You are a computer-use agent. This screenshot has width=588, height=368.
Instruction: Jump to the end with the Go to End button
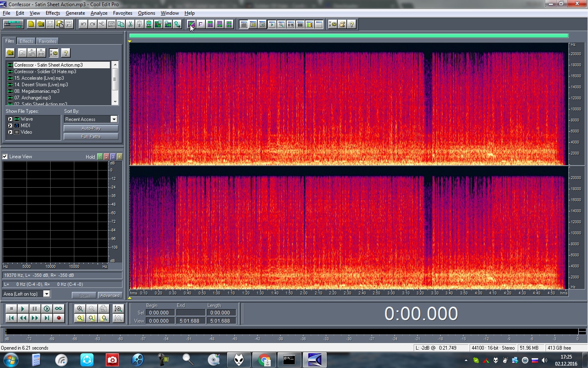pos(47,318)
